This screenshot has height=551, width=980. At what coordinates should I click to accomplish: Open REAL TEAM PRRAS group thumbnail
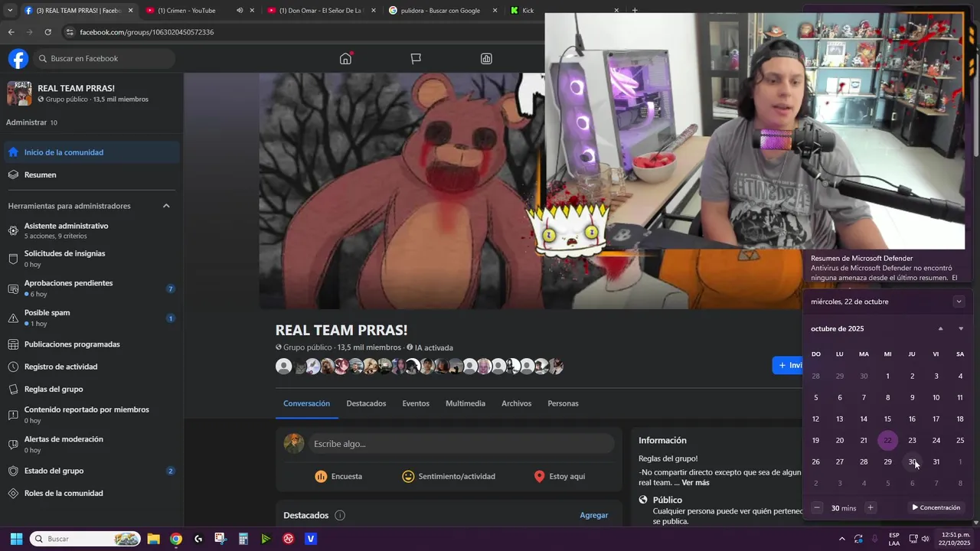(x=19, y=93)
